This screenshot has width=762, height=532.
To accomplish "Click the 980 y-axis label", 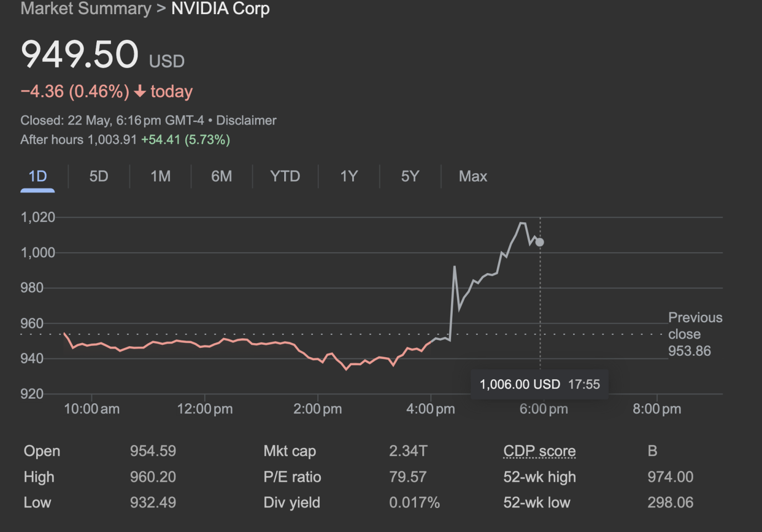I will tap(32, 288).
